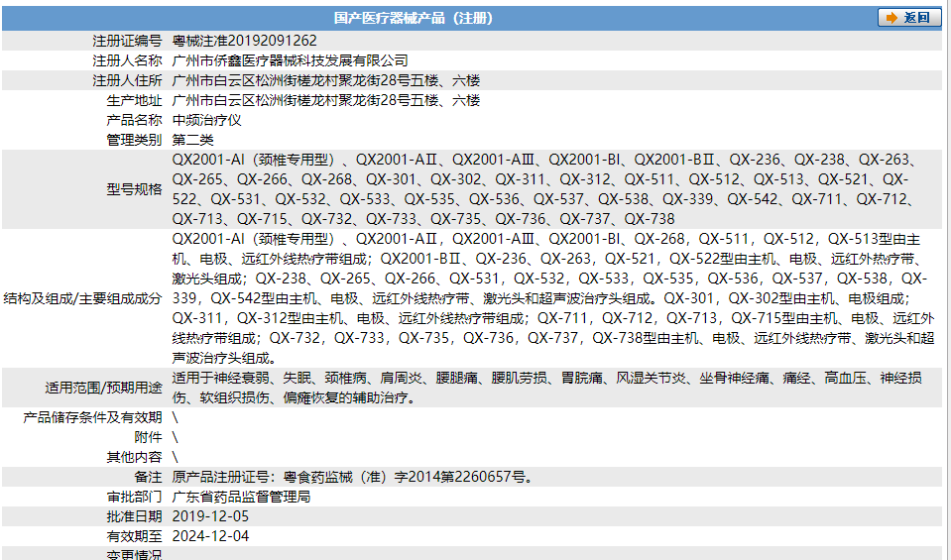Click the 其他内容 label
The width and height of the screenshot is (951, 560).
134,457
